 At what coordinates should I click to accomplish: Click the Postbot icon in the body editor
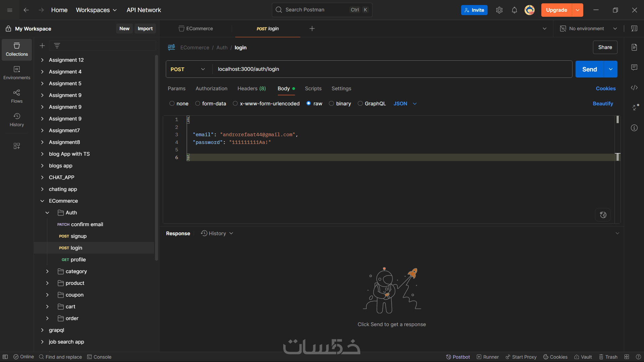point(603,215)
